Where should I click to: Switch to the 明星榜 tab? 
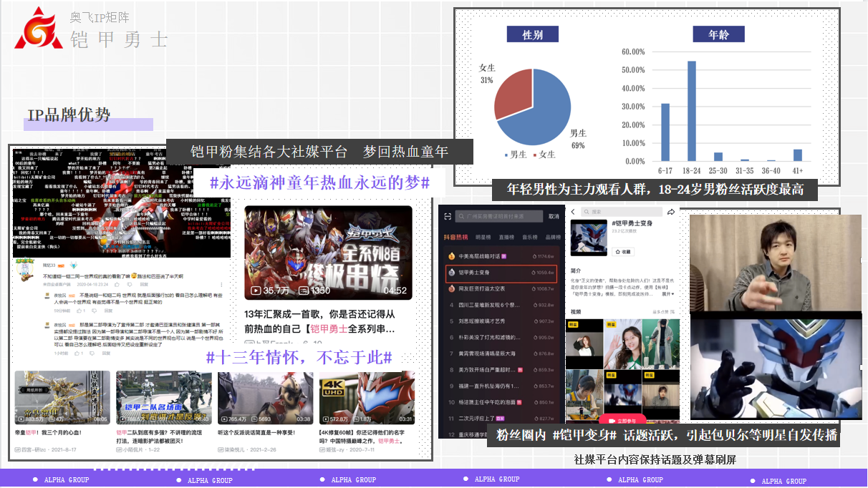pos(483,237)
